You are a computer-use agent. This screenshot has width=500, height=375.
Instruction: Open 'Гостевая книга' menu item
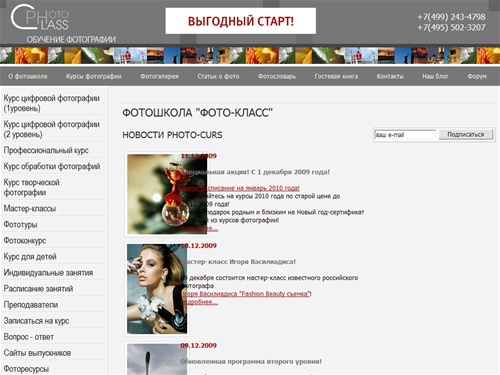(x=336, y=76)
